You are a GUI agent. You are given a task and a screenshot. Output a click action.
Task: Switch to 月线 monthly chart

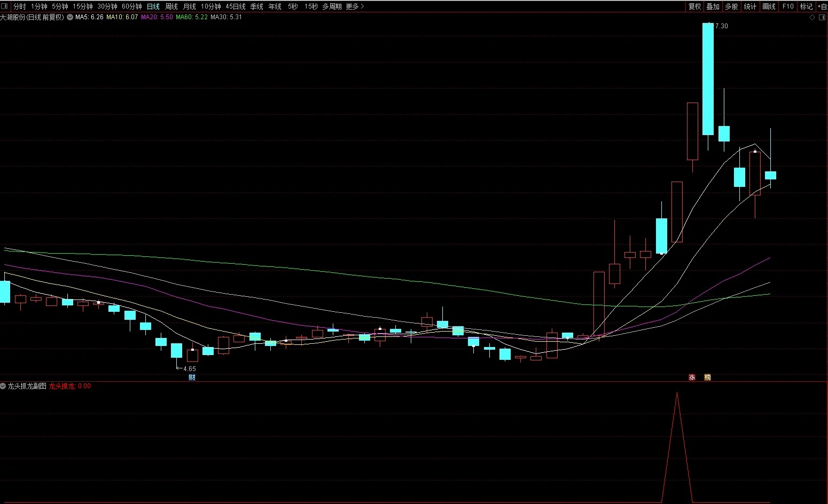(190, 6)
